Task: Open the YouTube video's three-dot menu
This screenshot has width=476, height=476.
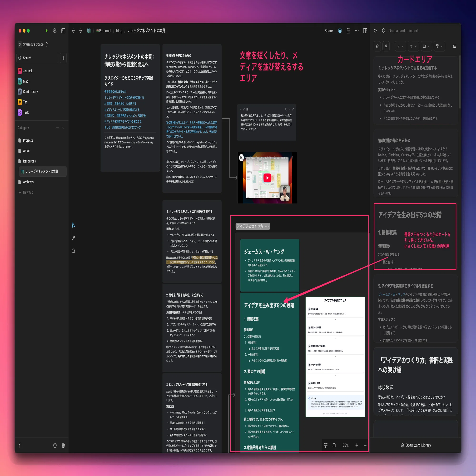Action: pos(293,158)
